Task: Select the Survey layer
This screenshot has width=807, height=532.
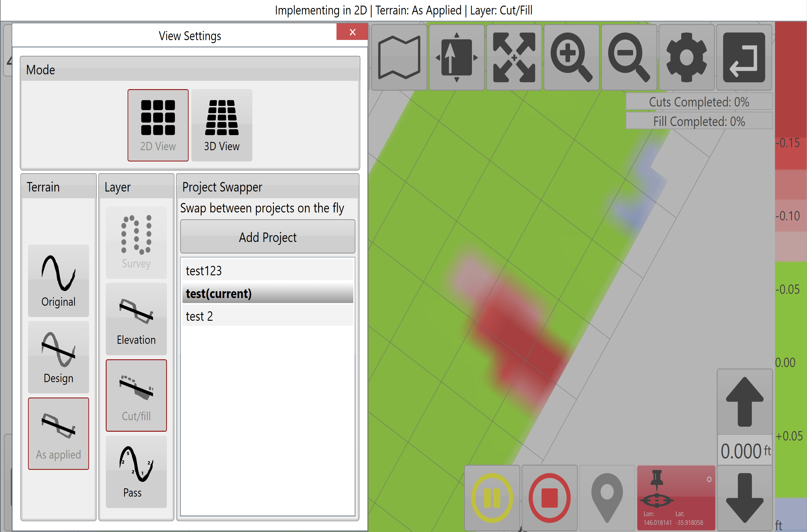Action: point(136,243)
